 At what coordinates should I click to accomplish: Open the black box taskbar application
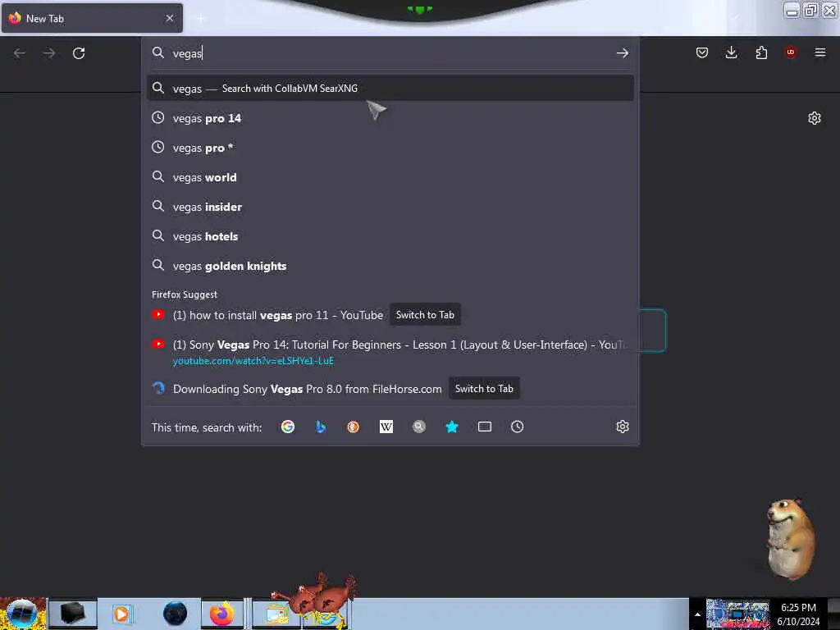73,614
